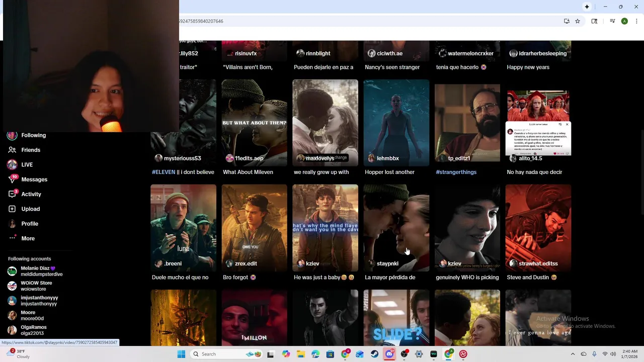Click the Following menu label

tap(34, 135)
